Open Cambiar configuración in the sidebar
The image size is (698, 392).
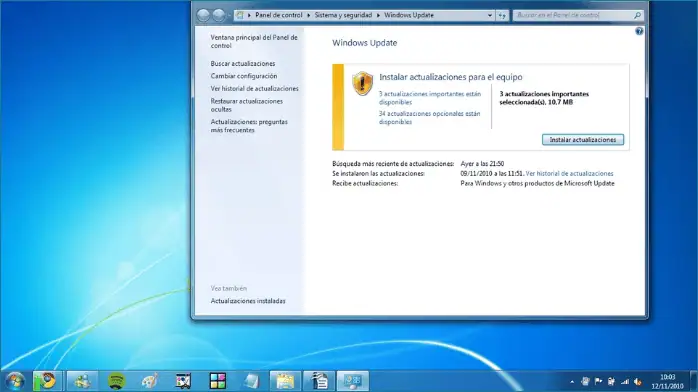point(243,76)
